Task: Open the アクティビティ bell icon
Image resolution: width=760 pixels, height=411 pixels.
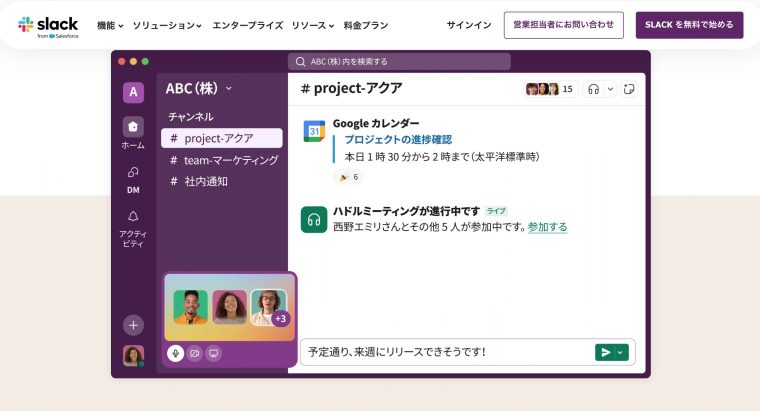Action: 133,216
